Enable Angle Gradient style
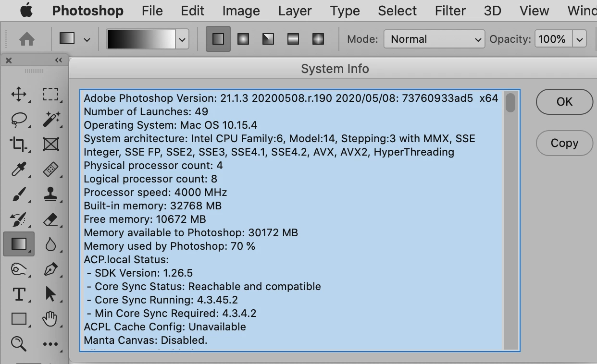 [268, 39]
